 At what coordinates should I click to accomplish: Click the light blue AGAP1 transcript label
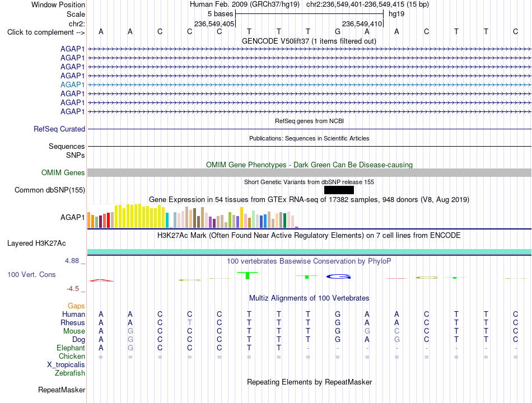72,85
